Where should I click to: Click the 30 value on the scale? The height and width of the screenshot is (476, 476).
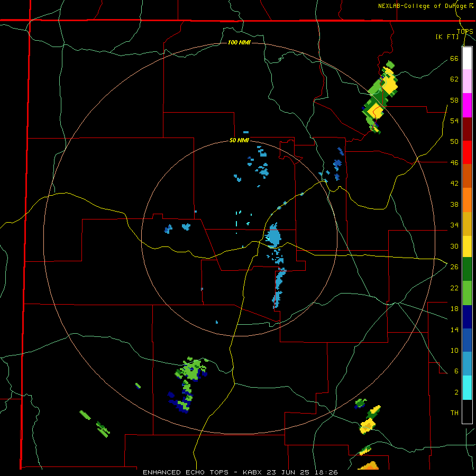tap(454, 246)
